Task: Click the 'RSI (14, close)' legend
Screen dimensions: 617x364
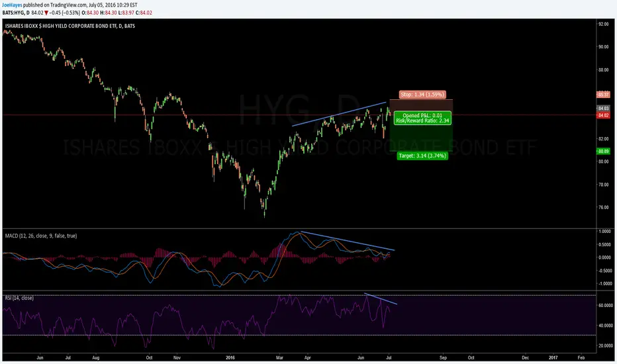Action: click(19, 298)
